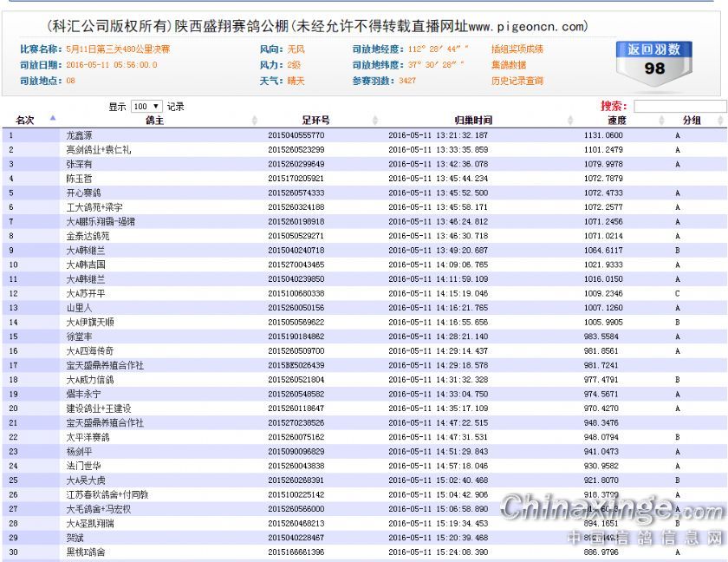Open the 插组奖项成绩 link

pyautogui.click(x=517, y=49)
